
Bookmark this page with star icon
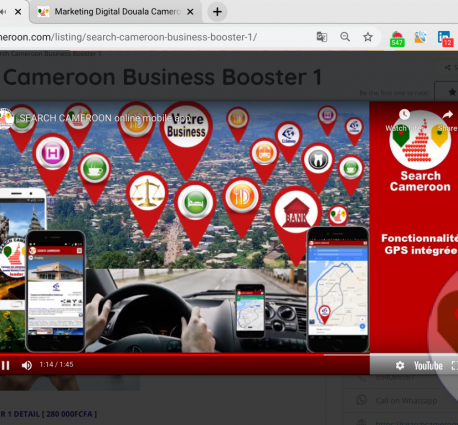tap(368, 37)
